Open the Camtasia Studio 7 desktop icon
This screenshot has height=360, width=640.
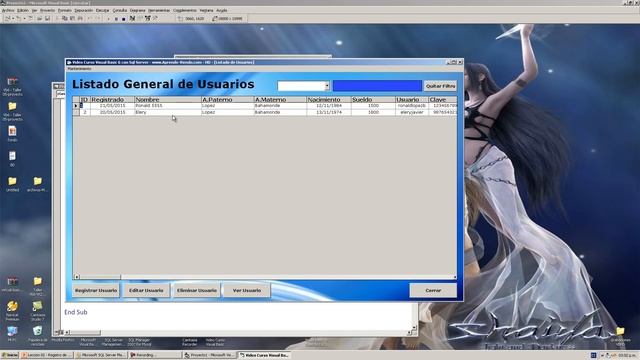38,310
